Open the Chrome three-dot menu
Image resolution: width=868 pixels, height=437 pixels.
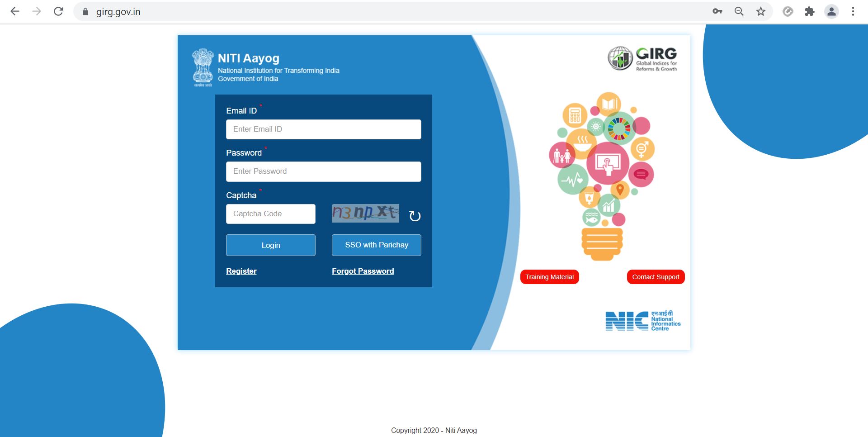tap(853, 11)
